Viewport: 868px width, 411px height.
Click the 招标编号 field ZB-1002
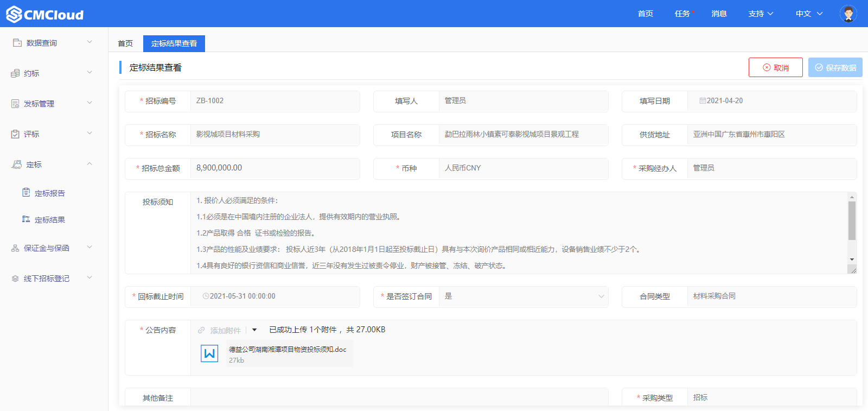click(275, 101)
